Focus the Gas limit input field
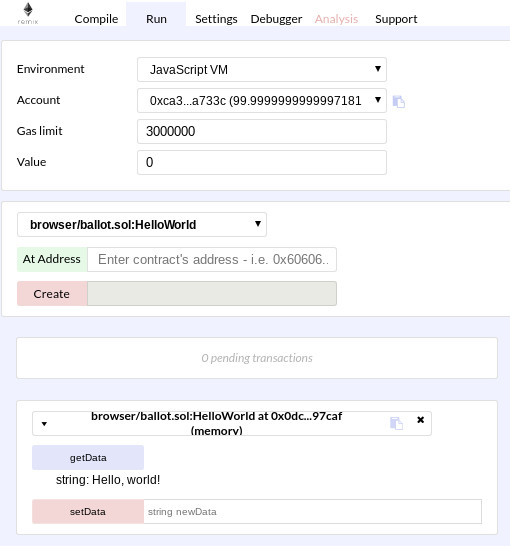Viewport: 510px width, 546px height. 262,131
